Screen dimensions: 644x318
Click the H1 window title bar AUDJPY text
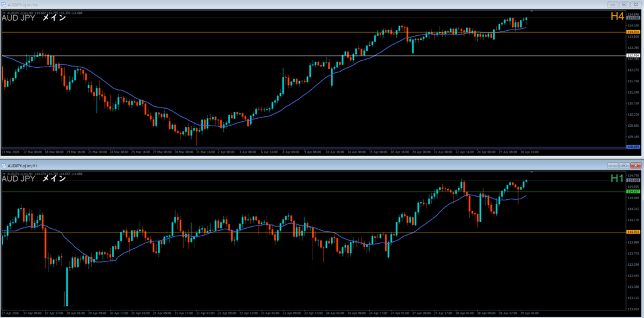coord(21,165)
